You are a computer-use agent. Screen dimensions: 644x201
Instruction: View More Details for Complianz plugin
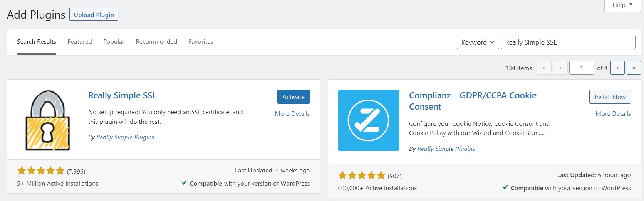[613, 114]
